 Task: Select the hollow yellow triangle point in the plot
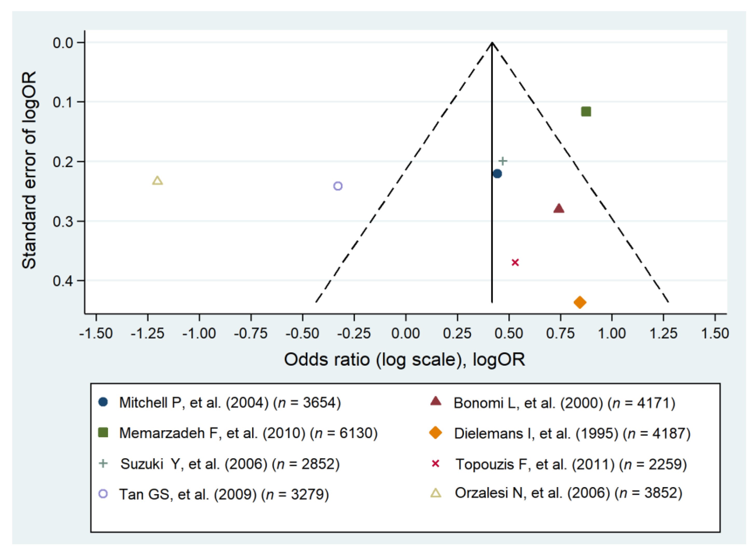(x=157, y=181)
